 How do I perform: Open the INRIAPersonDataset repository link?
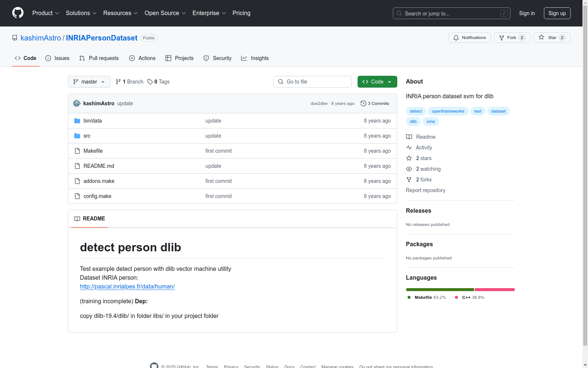click(102, 38)
